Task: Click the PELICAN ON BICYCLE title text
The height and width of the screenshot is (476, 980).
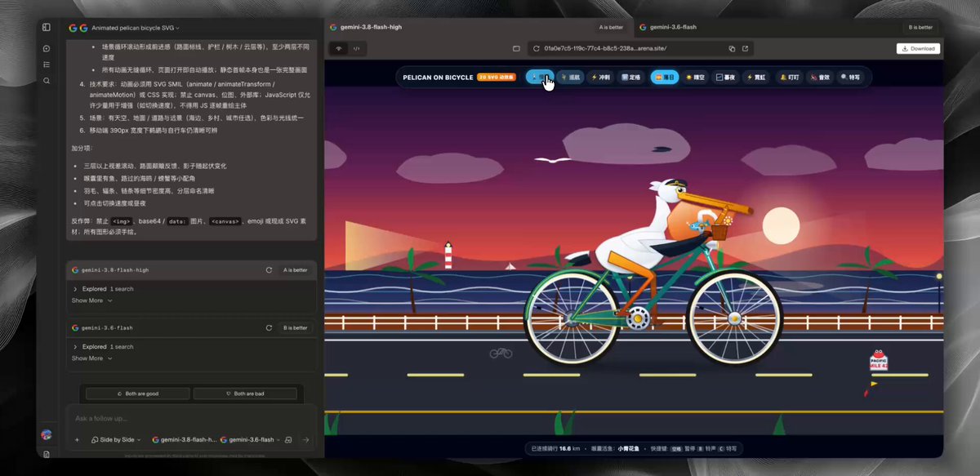Action: point(438,77)
